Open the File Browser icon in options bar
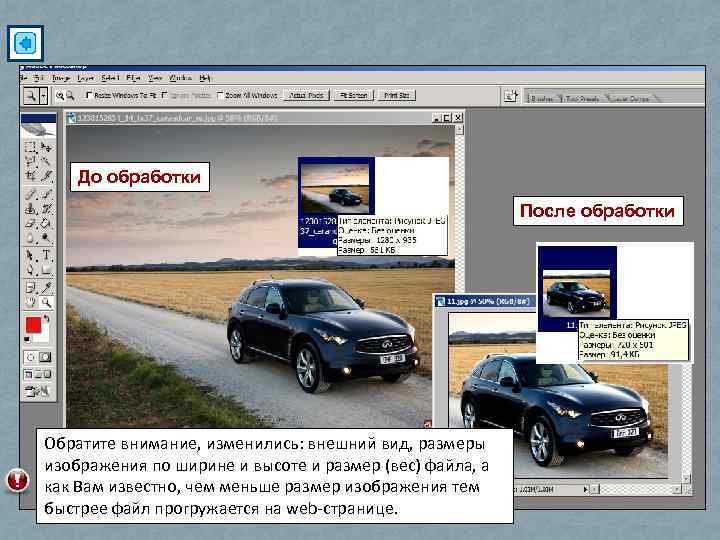720x540 pixels. pyautogui.click(x=511, y=96)
